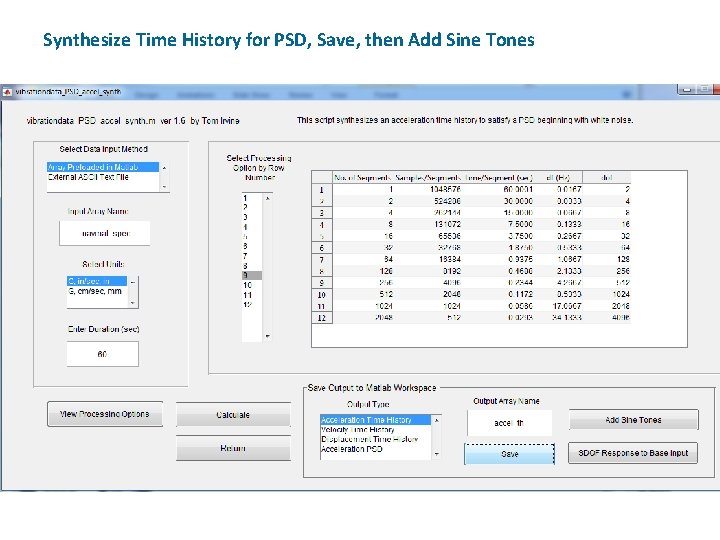Click 'Samples/Segments' column header
Image resolution: width=720 pixels, height=540 pixels.
pos(428,178)
